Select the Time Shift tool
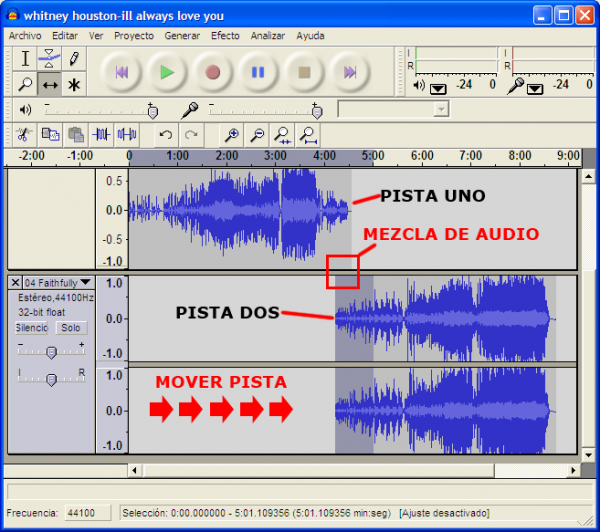The height and width of the screenshot is (532, 600). 49,84
